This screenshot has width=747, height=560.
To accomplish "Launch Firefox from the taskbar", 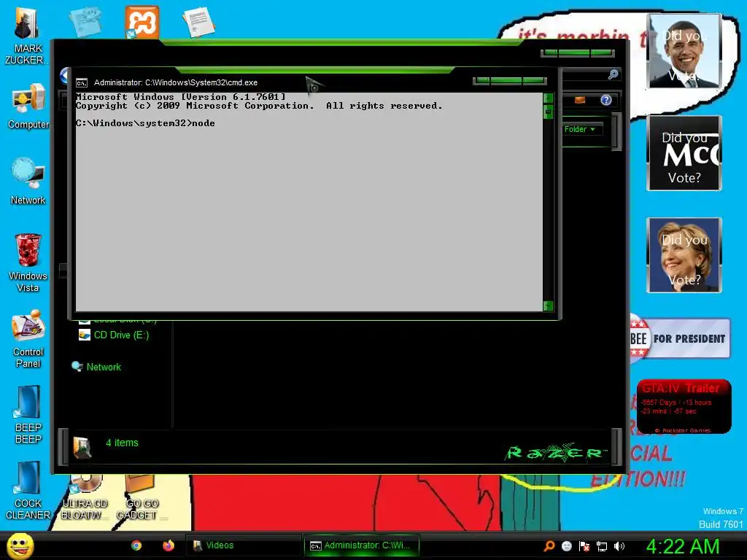I will 169,545.
